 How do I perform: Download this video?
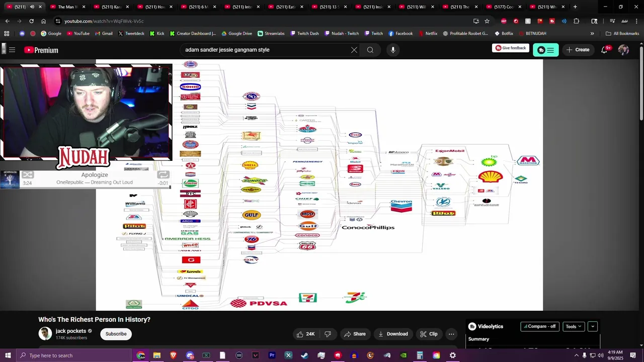(x=393, y=334)
